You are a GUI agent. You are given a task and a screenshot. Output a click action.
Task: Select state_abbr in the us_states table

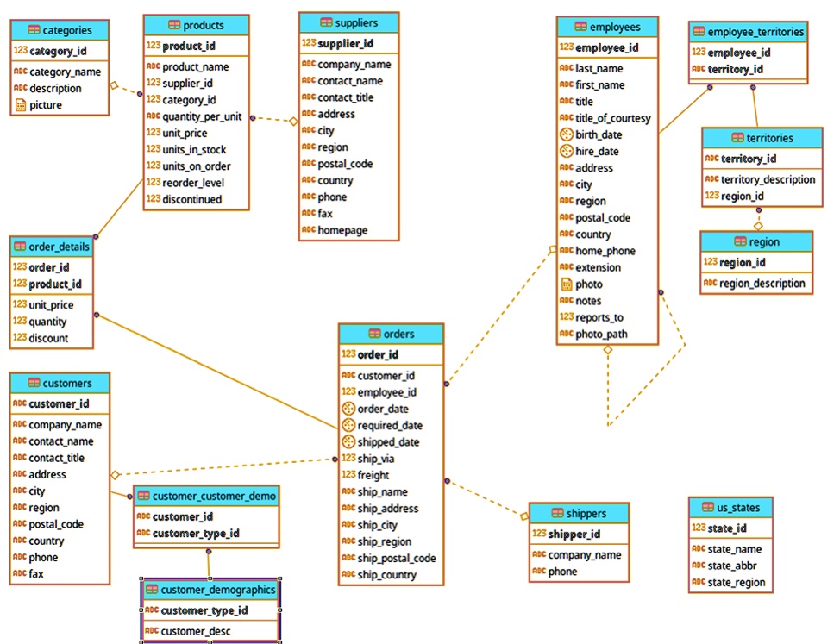(x=731, y=565)
